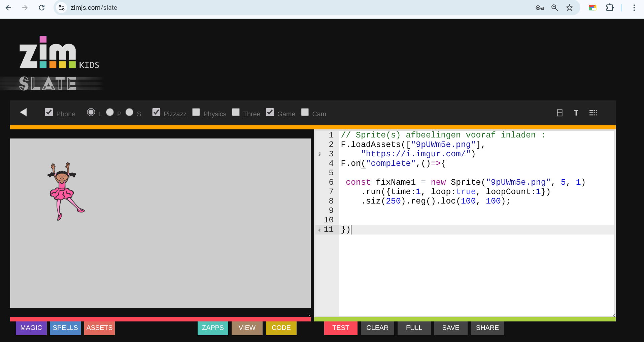Select the P orientation radio button
Image resolution: width=644 pixels, height=342 pixels.
point(110,112)
